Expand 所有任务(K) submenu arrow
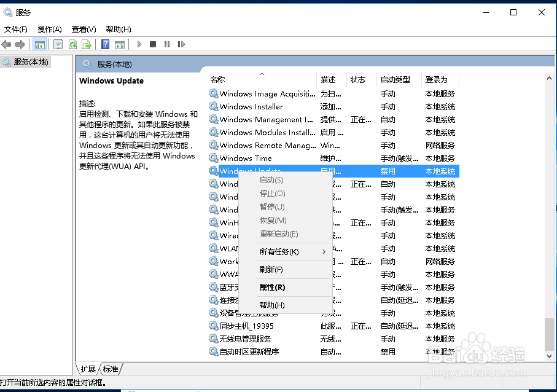557x392 pixels. [324, 252]
